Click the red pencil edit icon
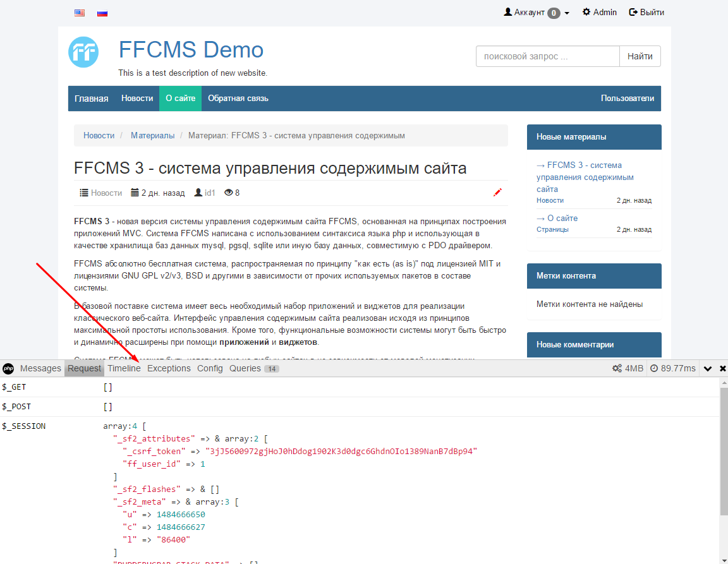728x564 pixels. [498, 192]
